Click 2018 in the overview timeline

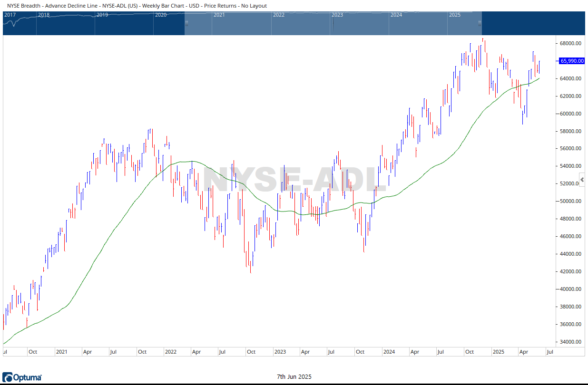pos(43,15)
